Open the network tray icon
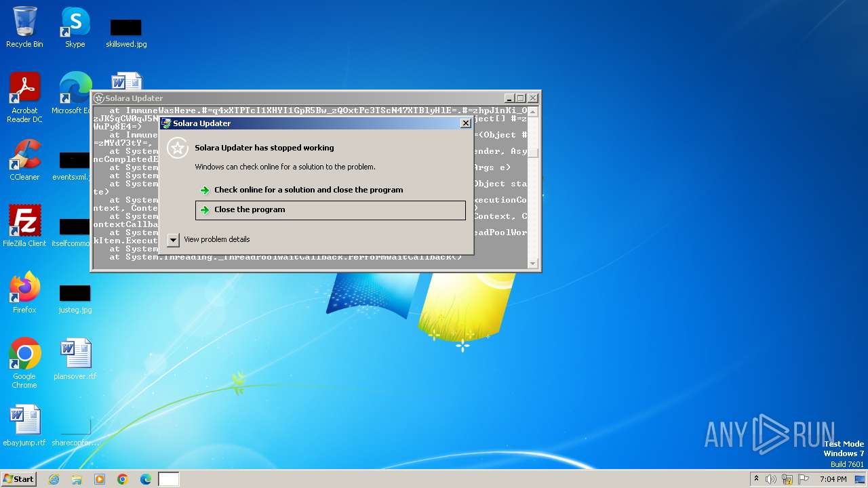Viewport: 868px width, 488px height. (787, 479)
